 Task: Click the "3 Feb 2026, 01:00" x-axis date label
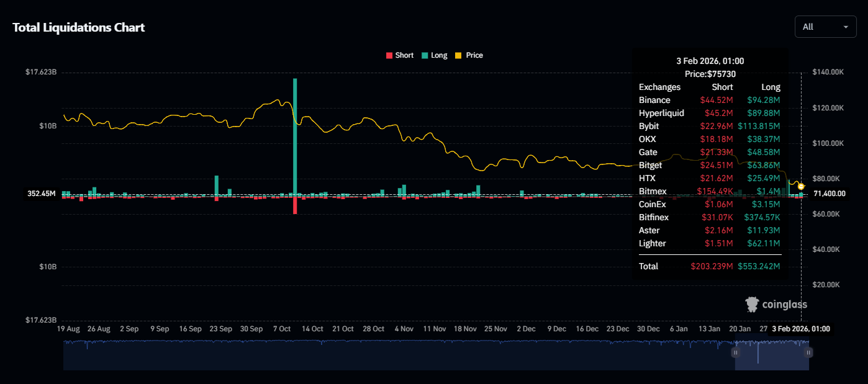coord(800,329)
